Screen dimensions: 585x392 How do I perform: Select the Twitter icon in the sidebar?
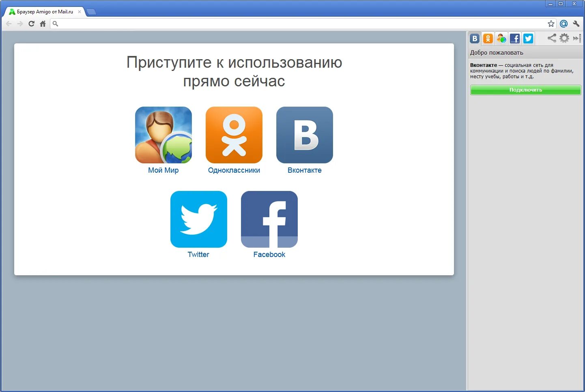pos(528,39)
